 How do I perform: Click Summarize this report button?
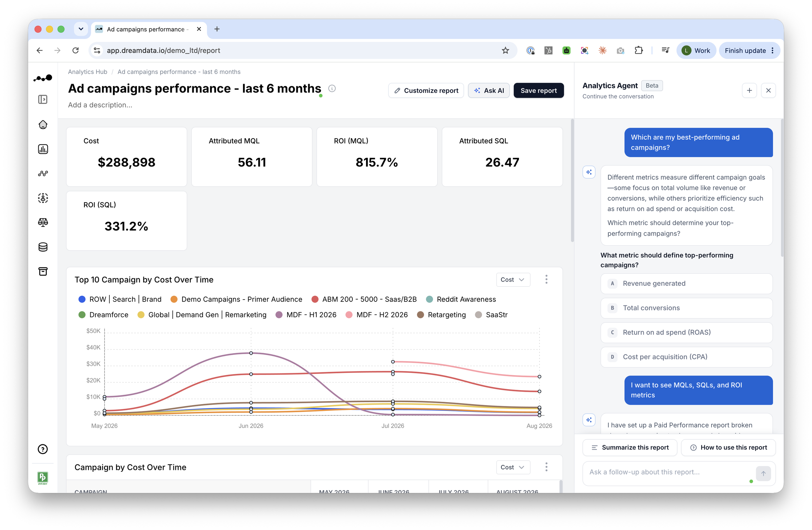pos(630,448)
